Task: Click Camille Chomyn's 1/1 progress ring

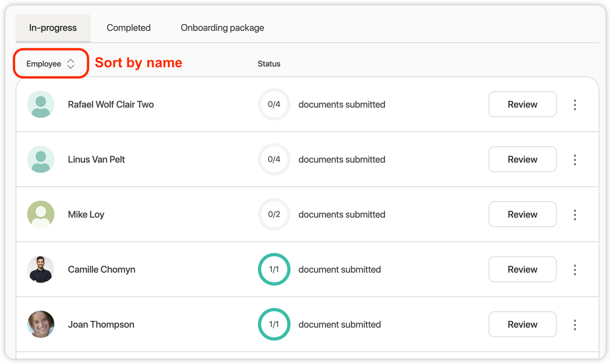Action: tap(274, 269)
